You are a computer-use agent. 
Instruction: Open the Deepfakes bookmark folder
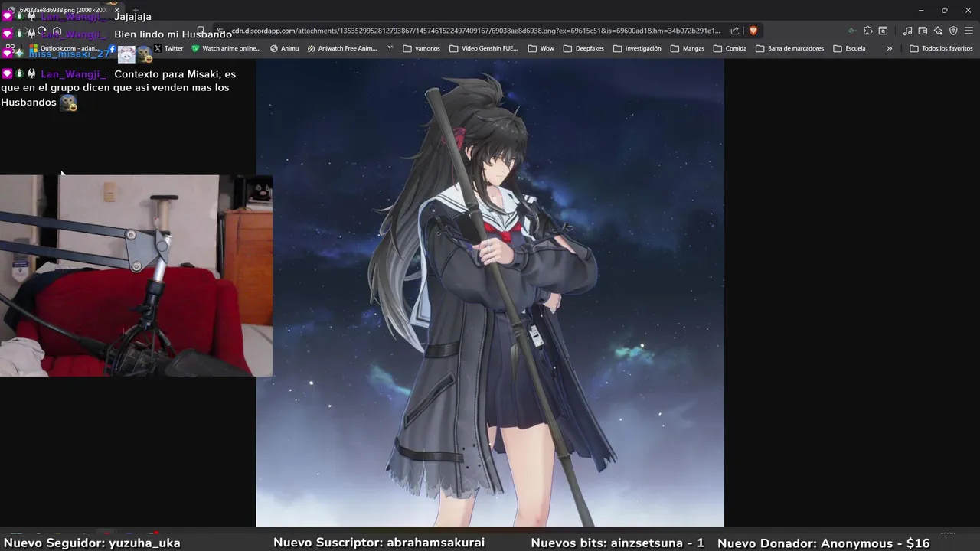(x=583, y=48)
